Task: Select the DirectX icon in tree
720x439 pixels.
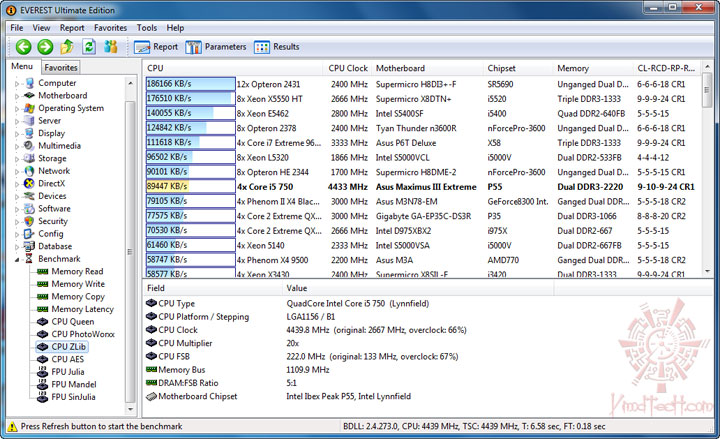Action: (29, 183)
